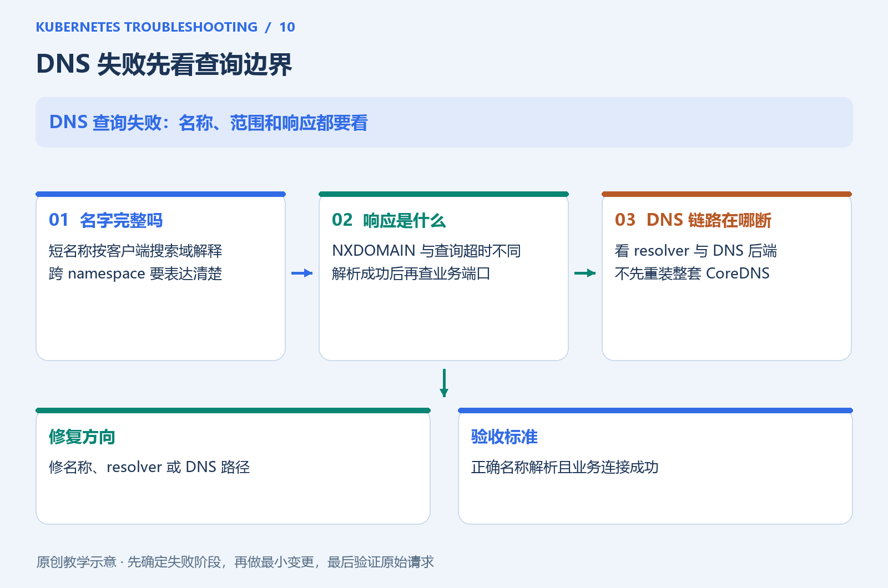Click the line "修名称、resolver 或 DNS 路径"
888x588 pixels.
tap(149, 467)
